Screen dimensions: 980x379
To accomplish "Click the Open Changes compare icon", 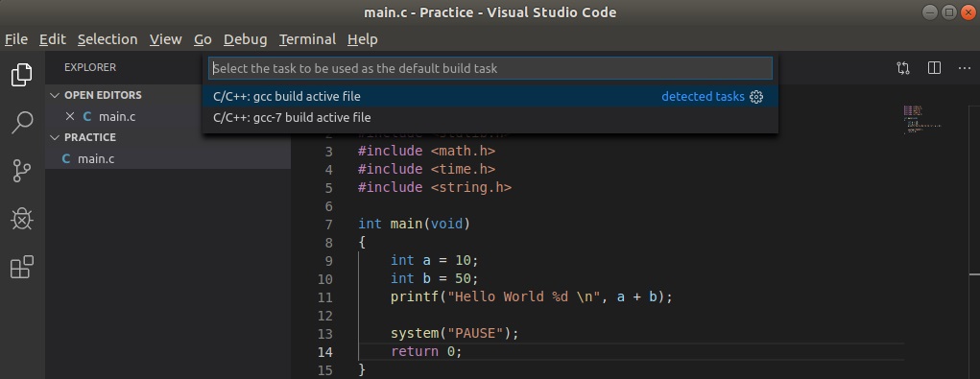I will pos(902,67).
